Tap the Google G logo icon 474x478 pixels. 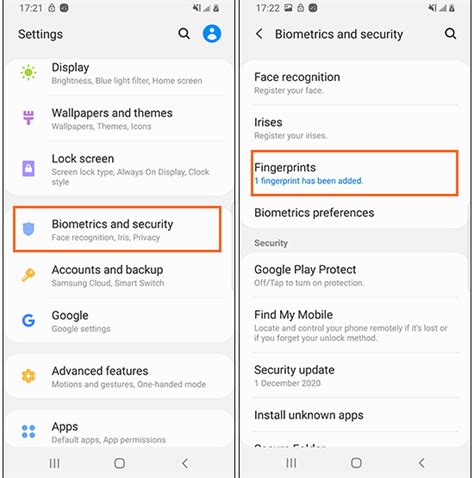28,320
